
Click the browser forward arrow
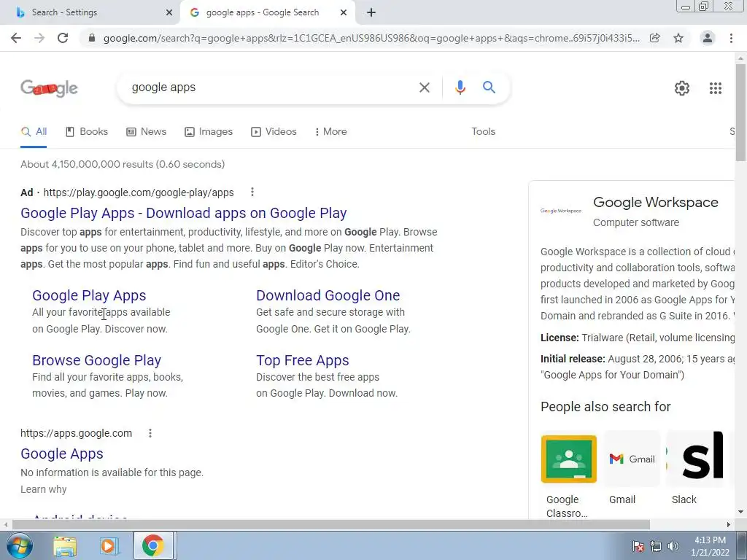point(39,38)
